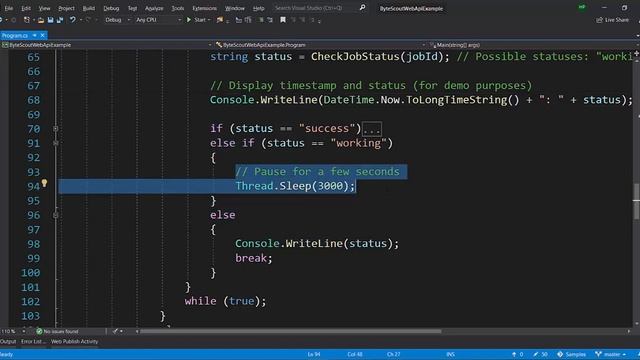The width and height of the screenshot is (640, 360).
Task: Save the current file with Save icon
Action: pyautogui.click(x=50, y=20)
